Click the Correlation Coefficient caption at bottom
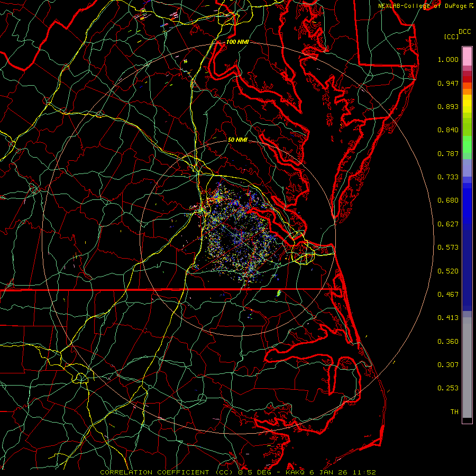 [238, 472]
